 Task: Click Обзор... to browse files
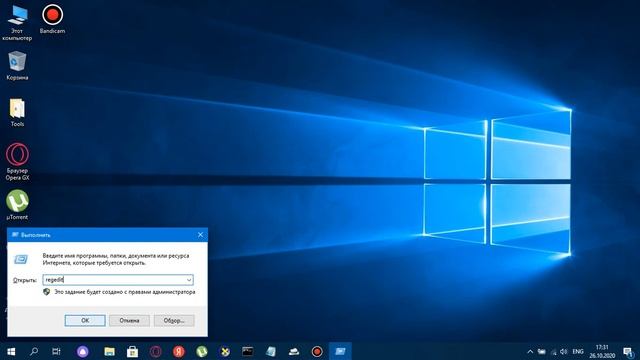[x=174, y=320]
